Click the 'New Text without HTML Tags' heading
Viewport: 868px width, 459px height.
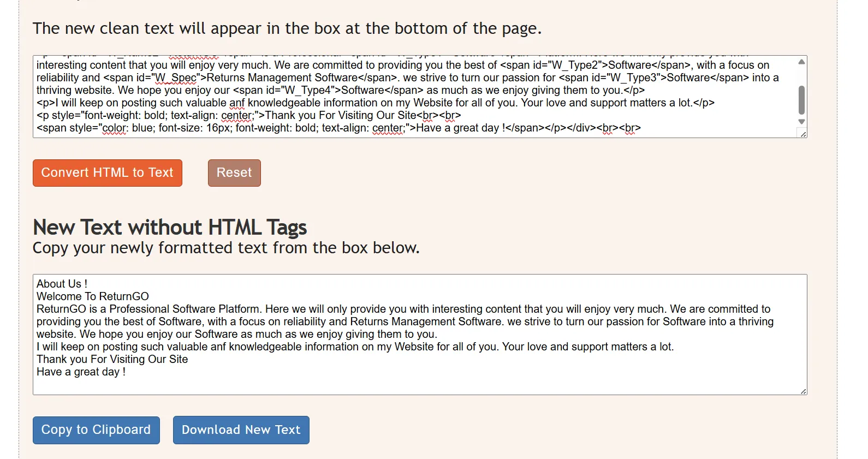pos(170,227)
